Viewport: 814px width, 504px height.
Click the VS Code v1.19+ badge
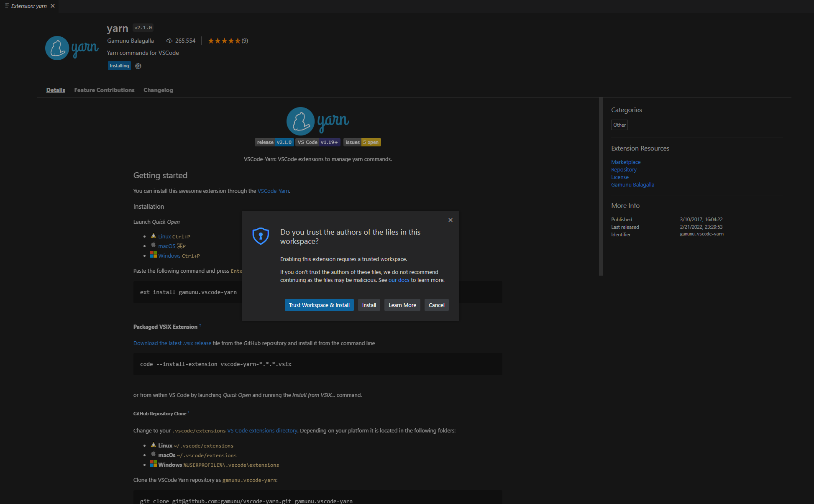click(x=317, y=142)
